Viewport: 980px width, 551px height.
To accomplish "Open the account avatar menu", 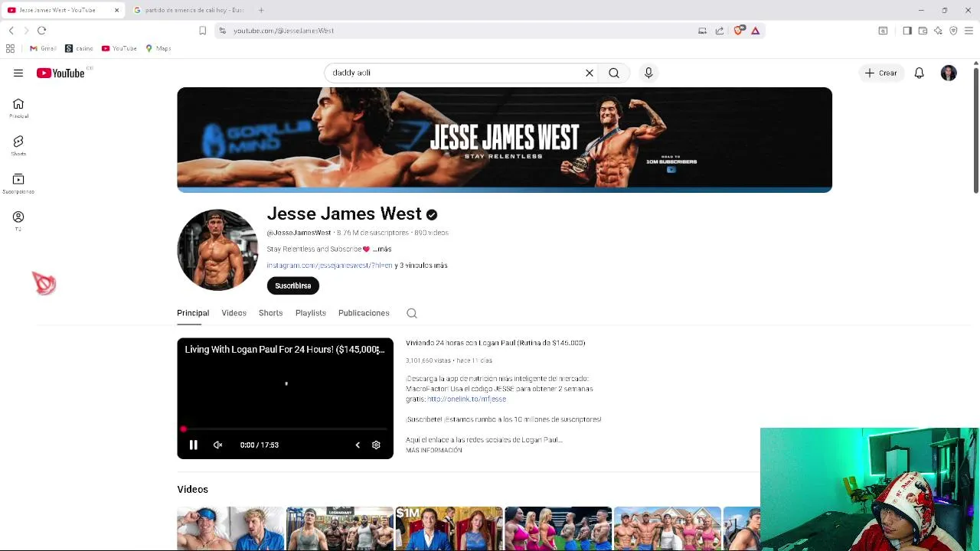I will pyautogui.click(x=949, y=73).
